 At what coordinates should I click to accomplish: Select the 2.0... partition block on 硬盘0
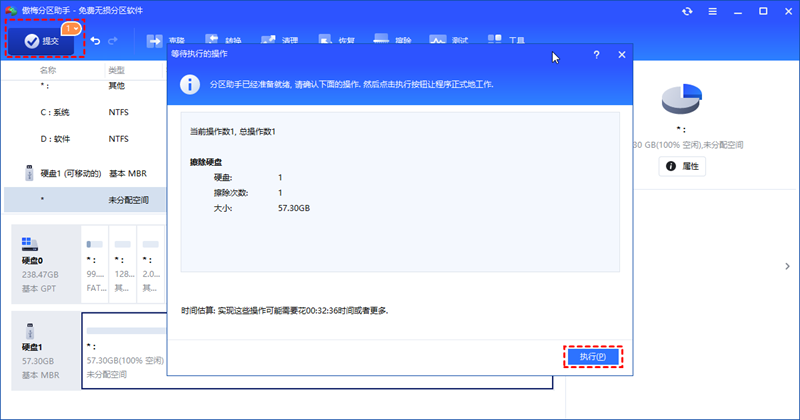pos(151,264)
